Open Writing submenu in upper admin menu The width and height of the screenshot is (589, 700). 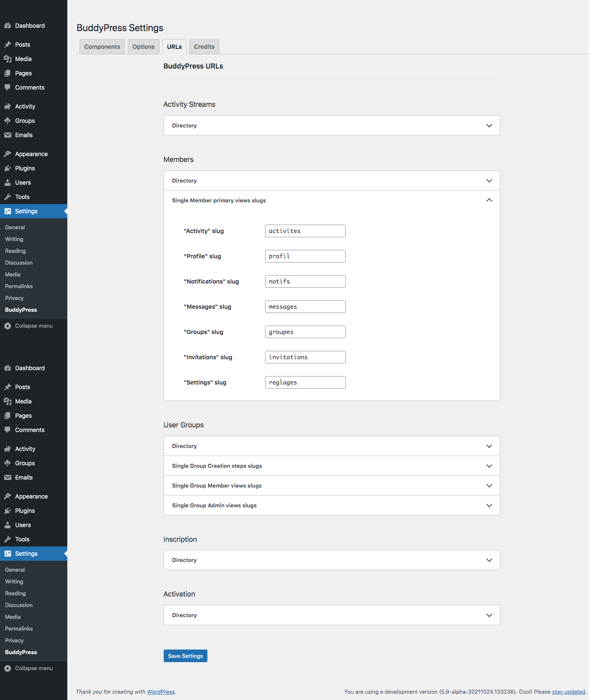click(x=14, y=239)
